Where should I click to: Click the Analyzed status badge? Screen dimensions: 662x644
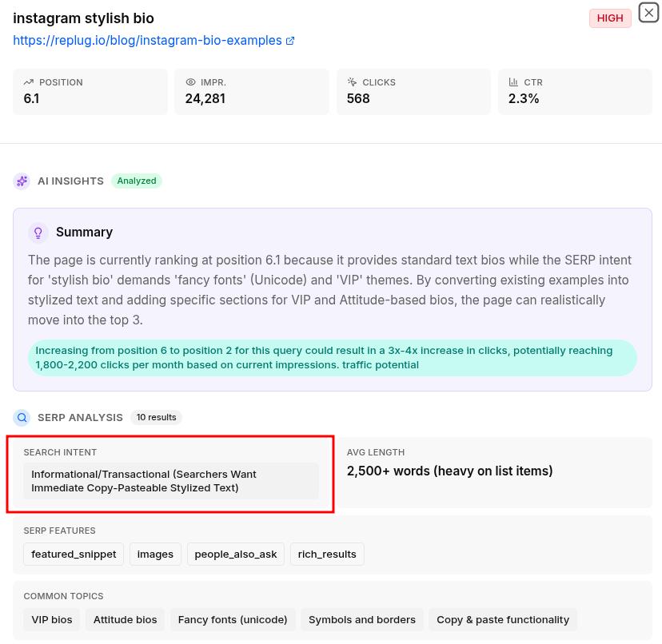(x=136, y=181)
